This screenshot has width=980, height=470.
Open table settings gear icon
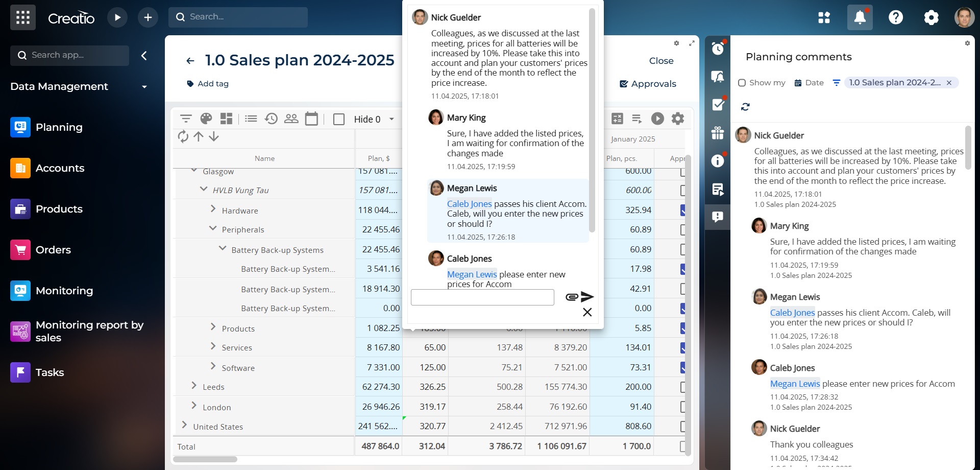[678, 119]
